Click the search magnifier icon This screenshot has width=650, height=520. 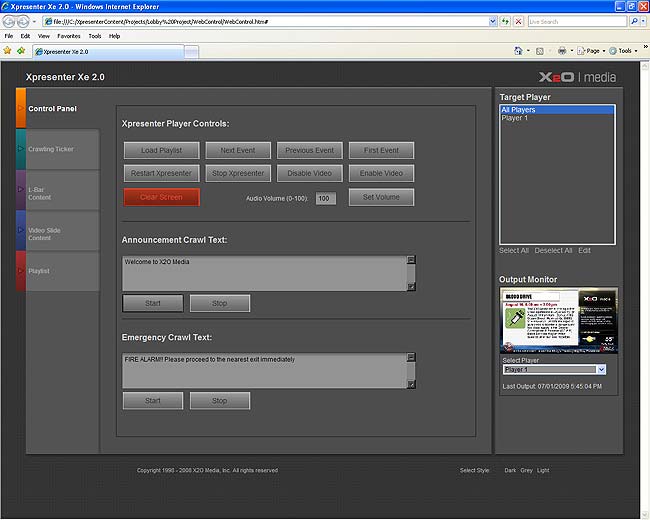click(x=637, y=21)
